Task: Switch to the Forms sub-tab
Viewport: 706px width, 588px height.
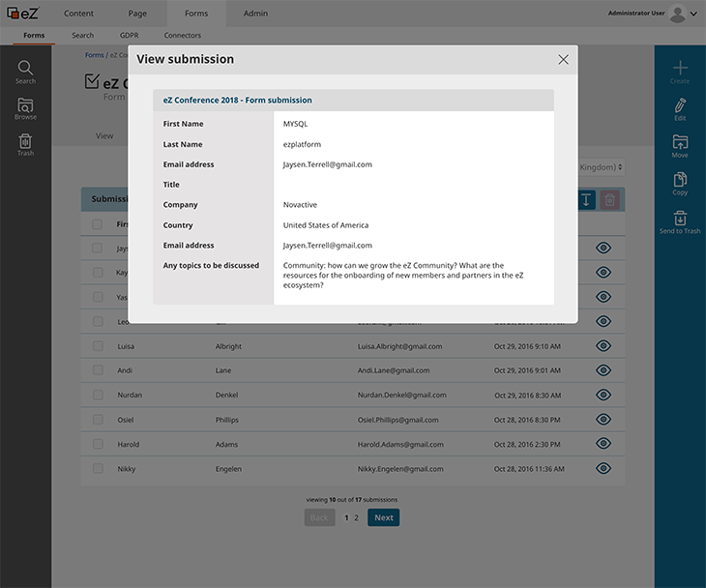Action: coord(34,35)
